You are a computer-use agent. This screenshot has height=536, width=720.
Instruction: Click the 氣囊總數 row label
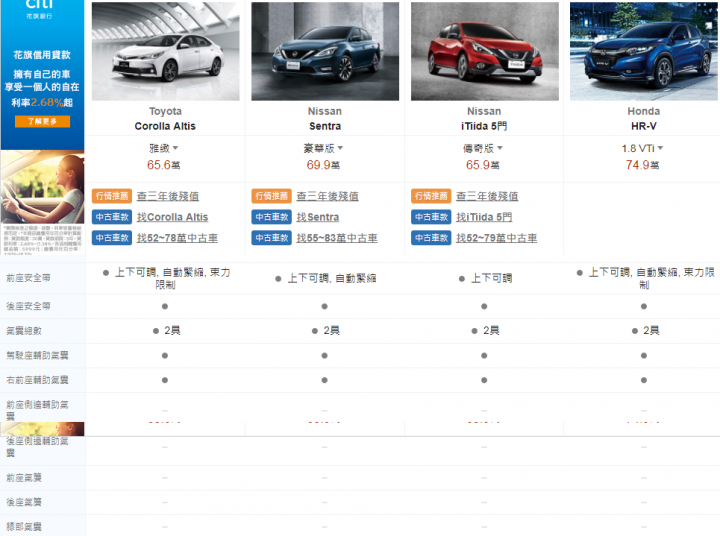coord(23,331)
